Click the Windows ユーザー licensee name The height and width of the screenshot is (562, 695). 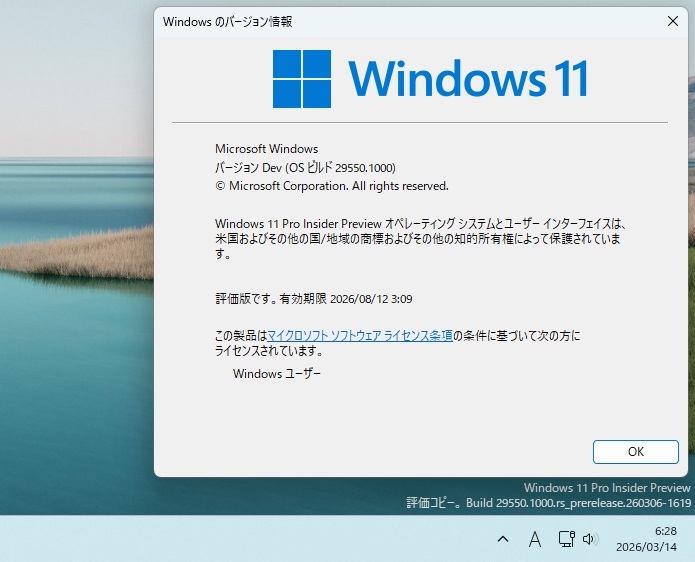click(x=277, y=374)
